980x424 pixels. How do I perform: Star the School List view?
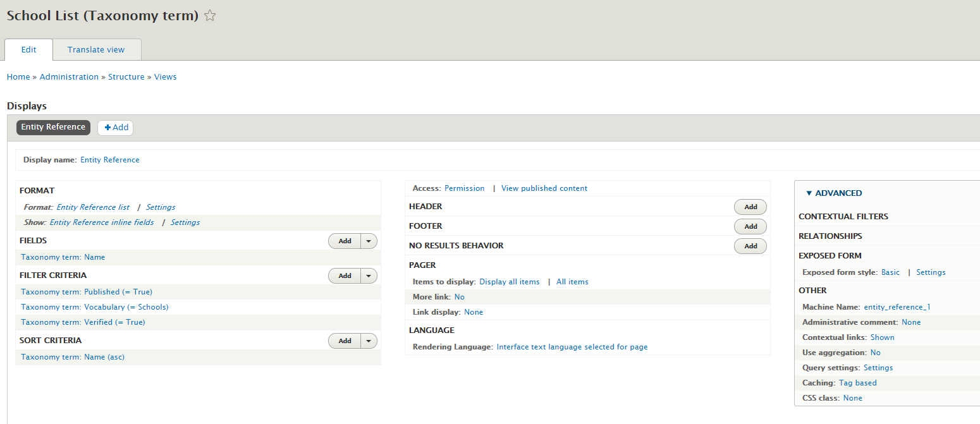(209, 15)
